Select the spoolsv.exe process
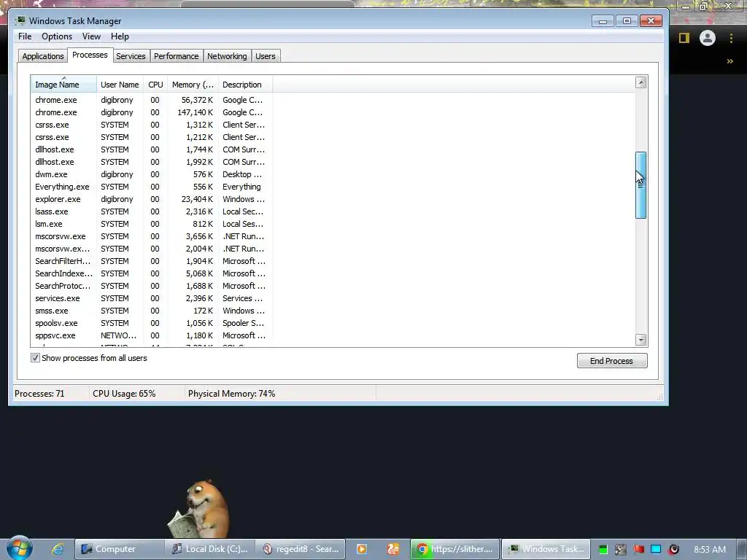 coord(152,323)
